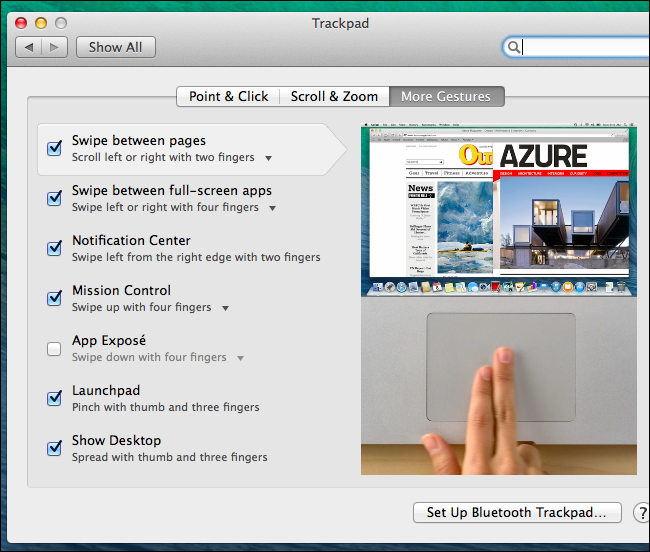Click the Show All button

click(x=116, y=47)
